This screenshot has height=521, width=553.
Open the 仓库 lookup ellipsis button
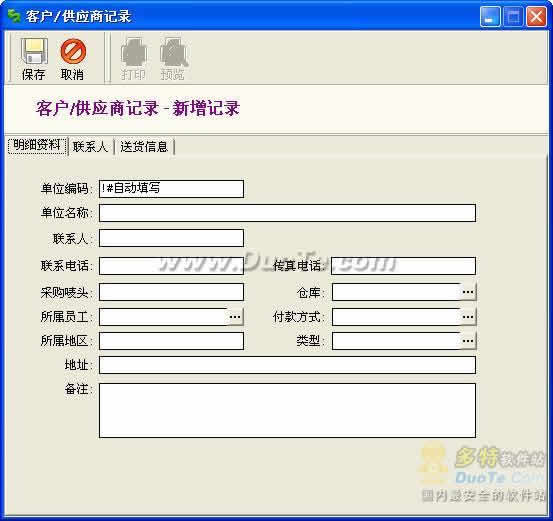point(468,292)
